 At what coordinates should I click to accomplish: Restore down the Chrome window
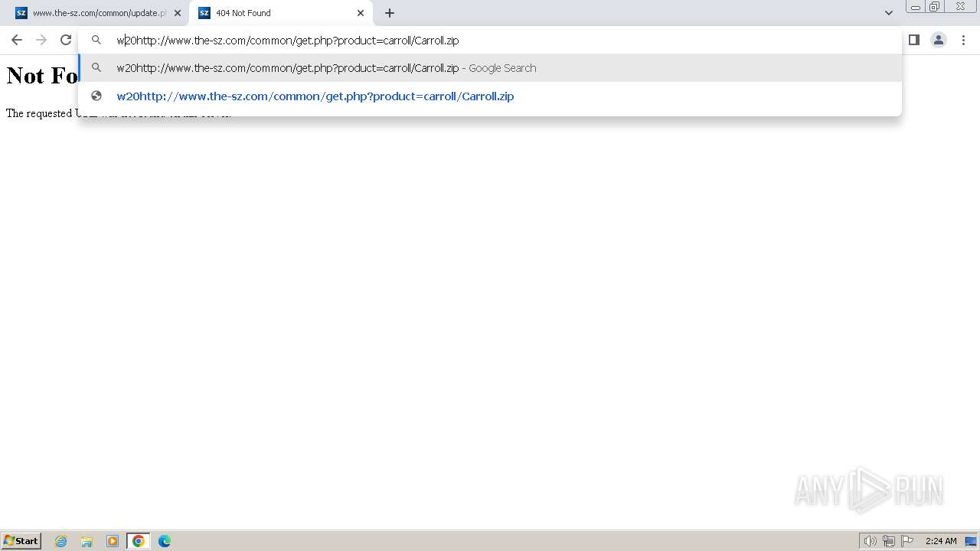[x=935, y=7]
